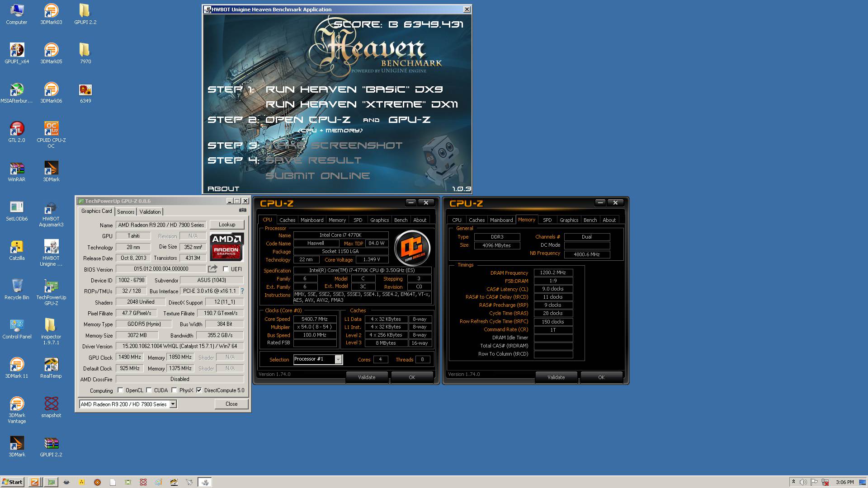Open SPD tab in left CPU-Z window
This screenshot has width=868, height=488.
coord(358,220)
